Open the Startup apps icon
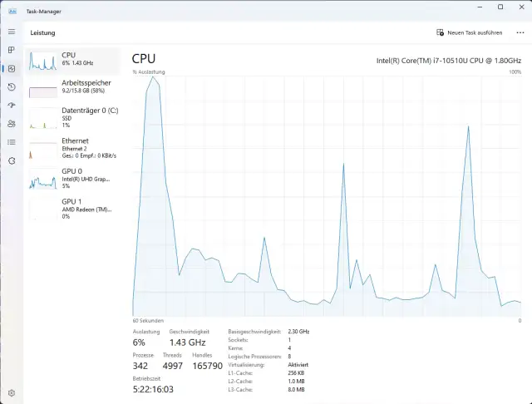532x404 pixels. [x=12, y=105]
